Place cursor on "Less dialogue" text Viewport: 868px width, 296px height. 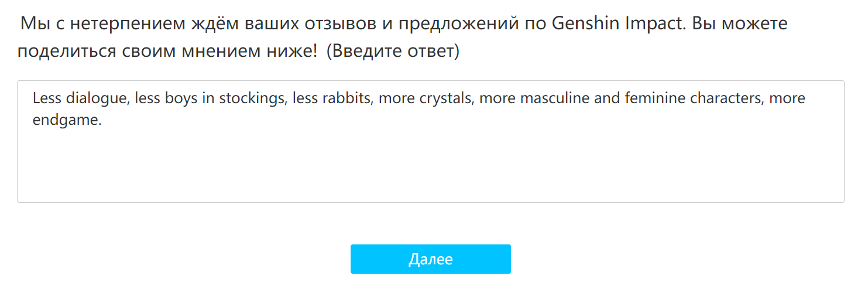[x=80, y=98]
